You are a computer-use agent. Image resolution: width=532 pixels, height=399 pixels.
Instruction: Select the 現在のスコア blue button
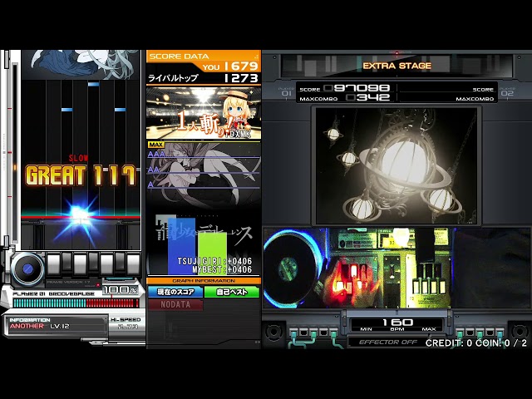point(175,292)
